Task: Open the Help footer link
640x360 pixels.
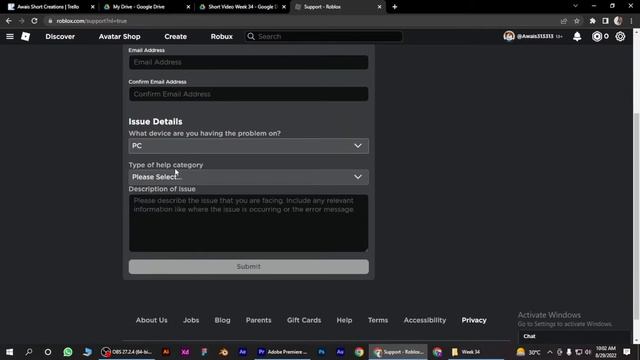Action: point(344,320)
